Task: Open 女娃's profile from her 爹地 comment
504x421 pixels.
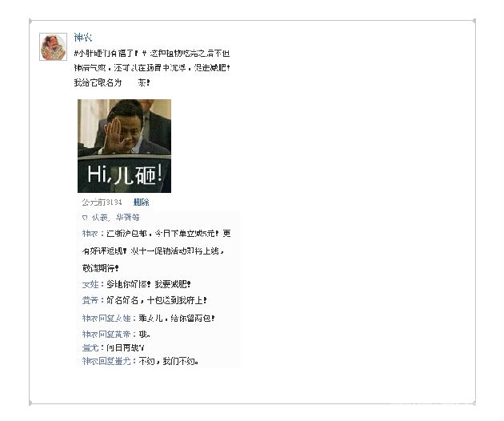Action: (90, 284)
